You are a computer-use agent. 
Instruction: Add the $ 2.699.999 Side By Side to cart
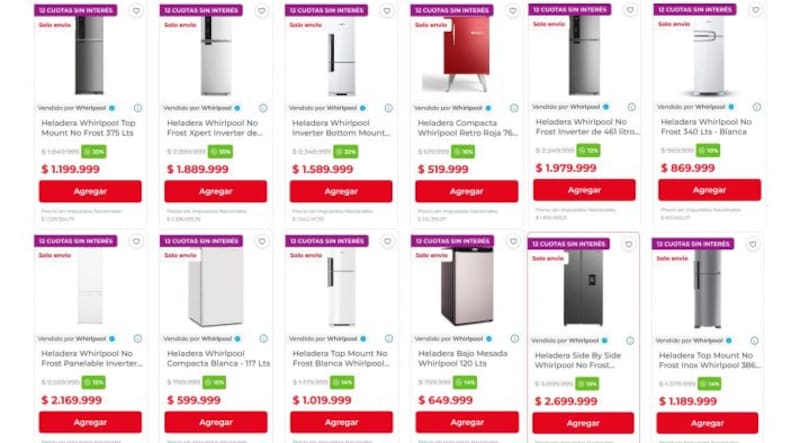[583, 423]
